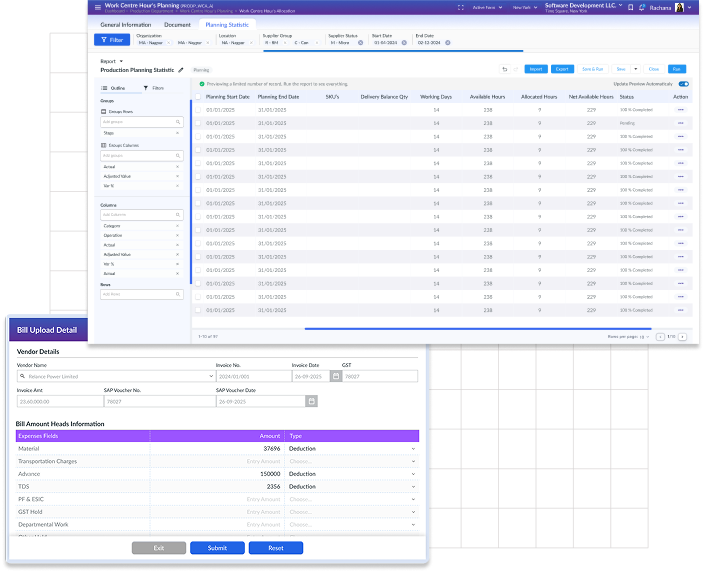
Task: Click the redo arrow icon
Action: [516, 69]
